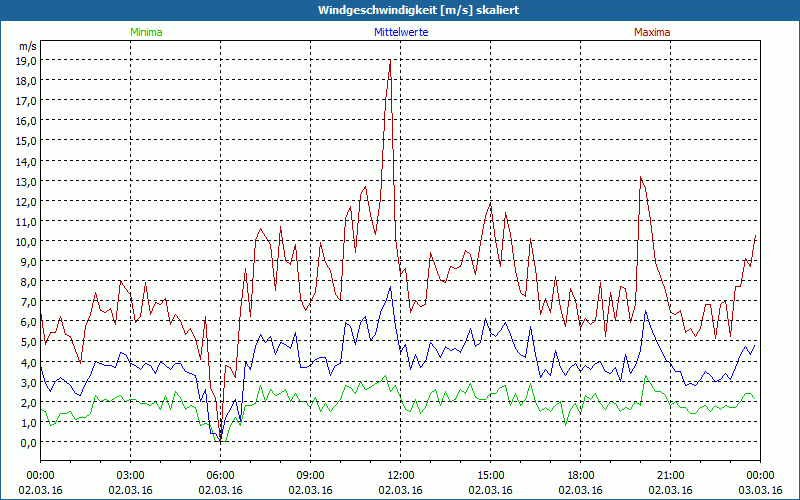This screenshot has height=500, width=800.
Task: Click the 19 m/s red Maxima peak
Action: coord(390,61)
